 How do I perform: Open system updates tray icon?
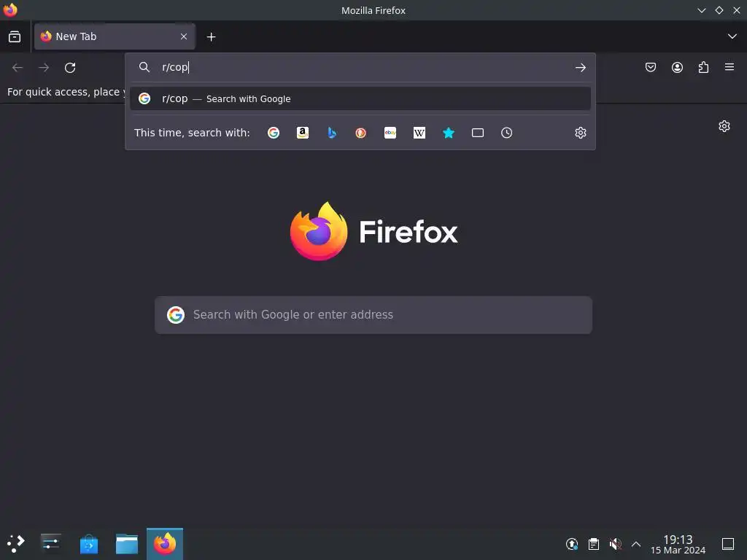tap(572, 544)
